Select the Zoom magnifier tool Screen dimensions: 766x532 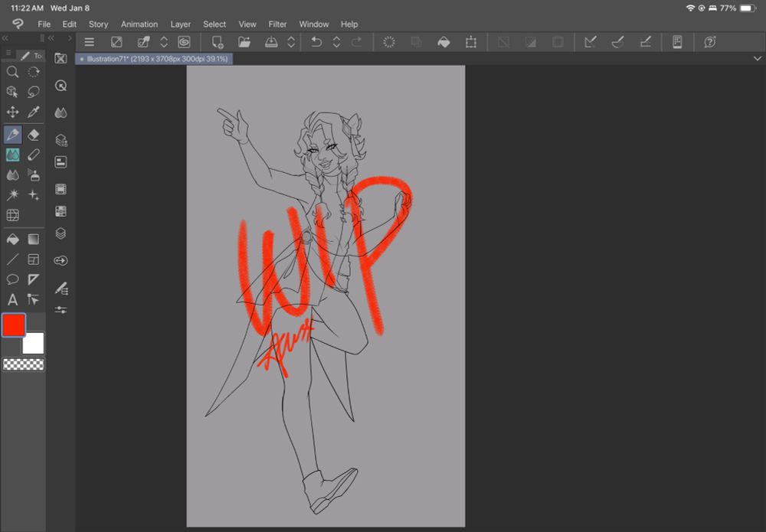tap(13, 72)
